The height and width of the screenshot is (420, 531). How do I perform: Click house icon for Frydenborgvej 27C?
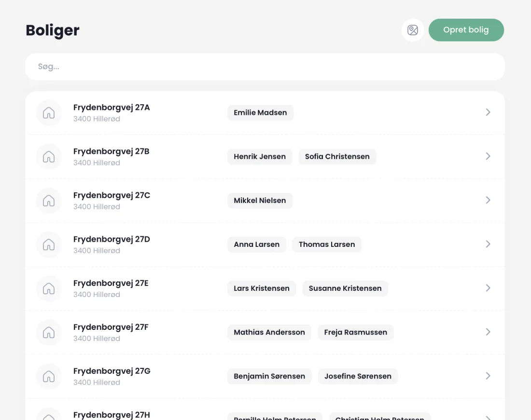pyautogui.click(x=49, y=201)
